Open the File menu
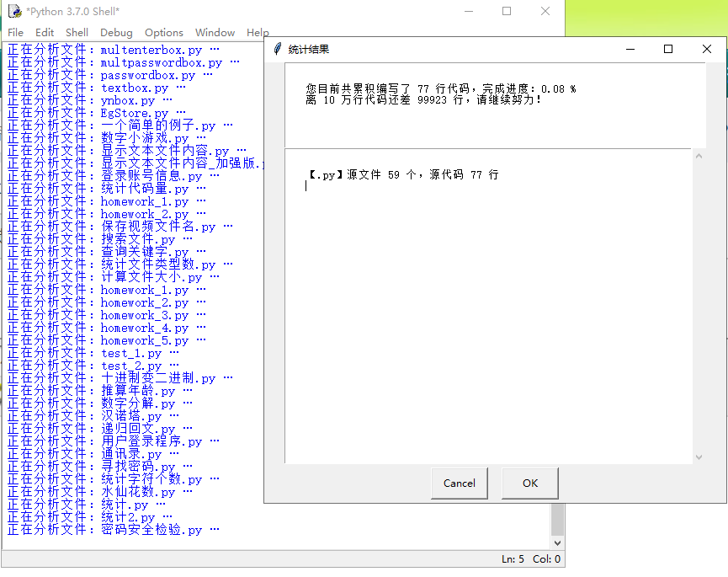The width and height of the screenshot is (728, 577). (14, 32)
